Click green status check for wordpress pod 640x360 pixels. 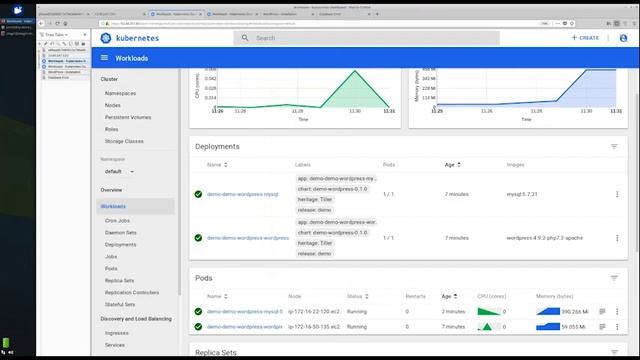[198, 327]
